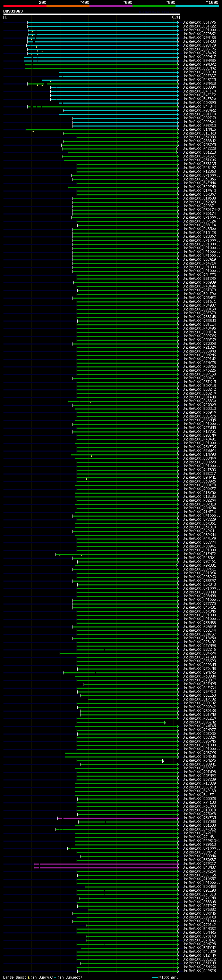Screen dimensions: 222x980
Task: Select UniRef100_C4WT45 entry
Action: click(199, 726)
